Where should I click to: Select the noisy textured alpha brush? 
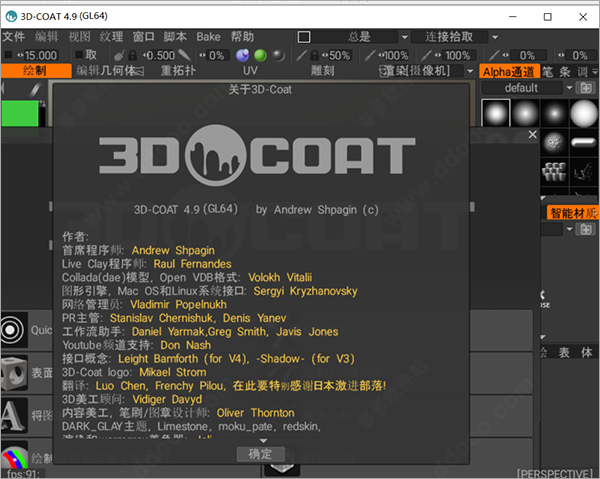point(554,142)
